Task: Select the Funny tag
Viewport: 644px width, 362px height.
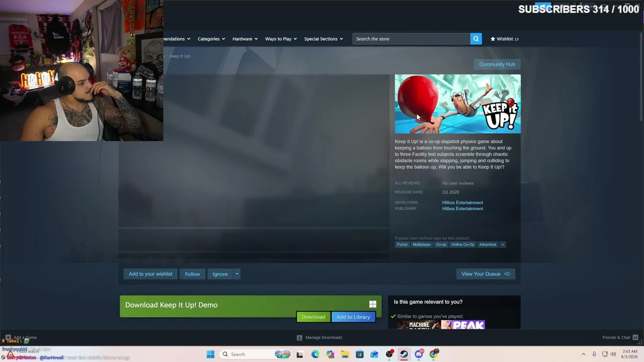Action: coord(403,244)
